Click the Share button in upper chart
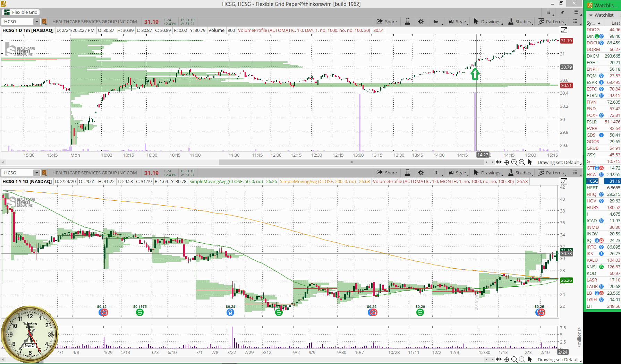 (387, 21)
